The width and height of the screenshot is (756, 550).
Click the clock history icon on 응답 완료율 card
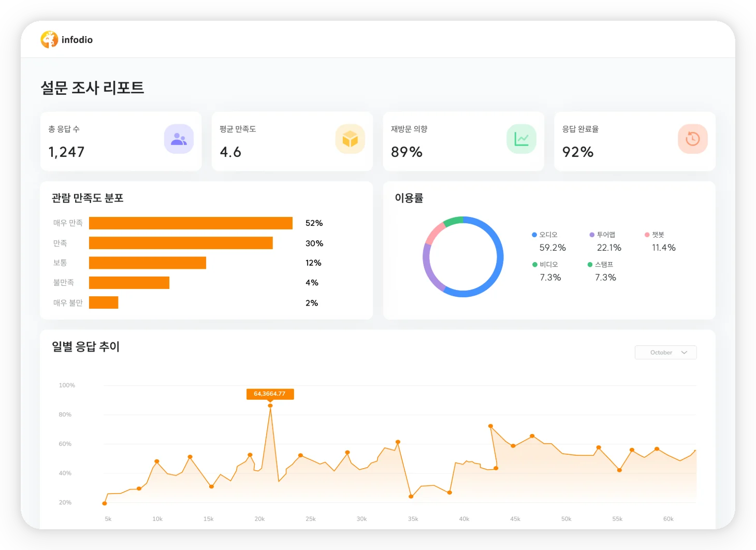(693, 139)
